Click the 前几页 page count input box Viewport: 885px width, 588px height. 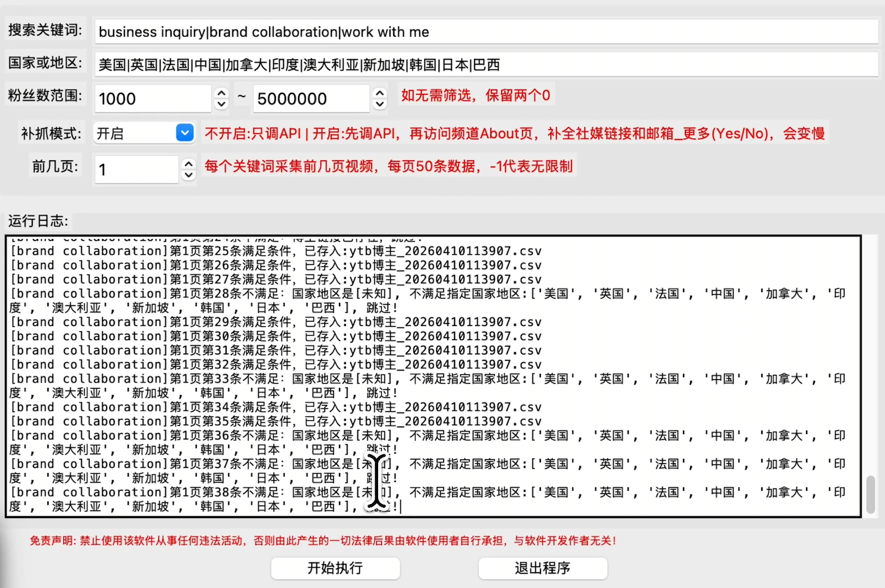point(136,169)
